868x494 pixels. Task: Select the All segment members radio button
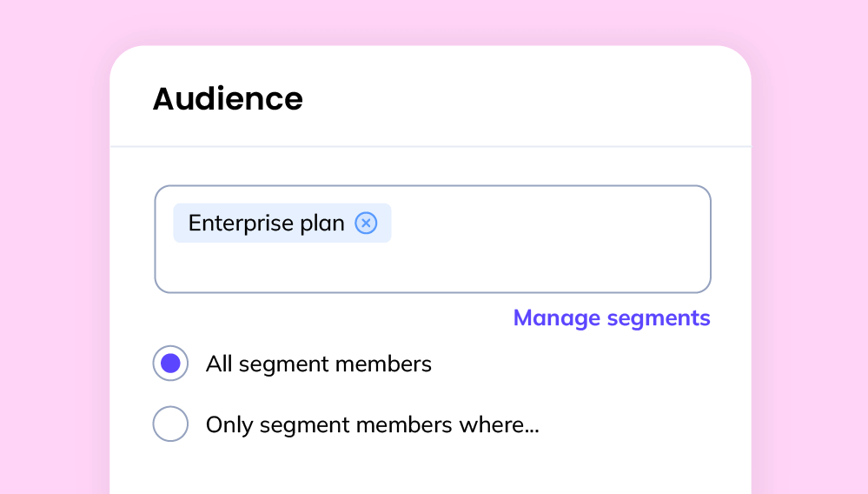pyautogui.click(x=170, y=364)
